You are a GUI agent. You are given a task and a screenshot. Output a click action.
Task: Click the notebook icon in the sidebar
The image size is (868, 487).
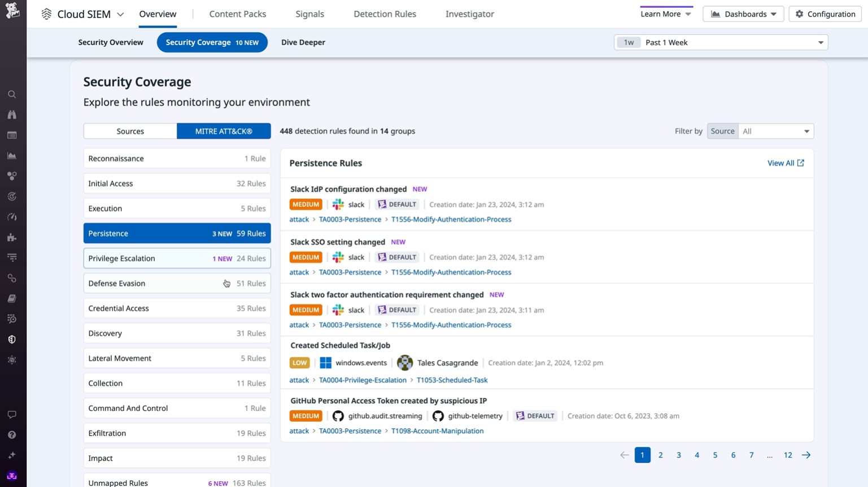point(11,298)
